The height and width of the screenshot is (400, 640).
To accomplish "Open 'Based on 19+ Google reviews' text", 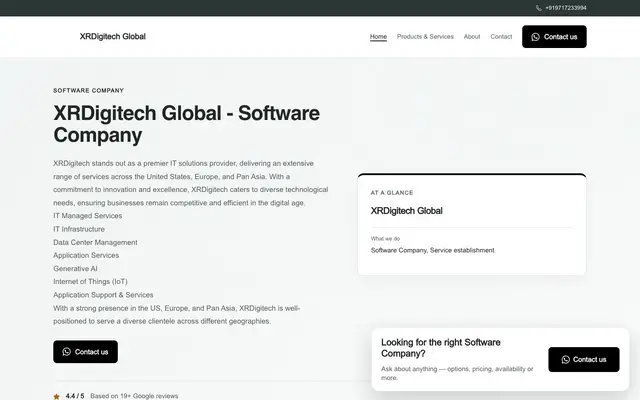I will [x=134, y=396].
